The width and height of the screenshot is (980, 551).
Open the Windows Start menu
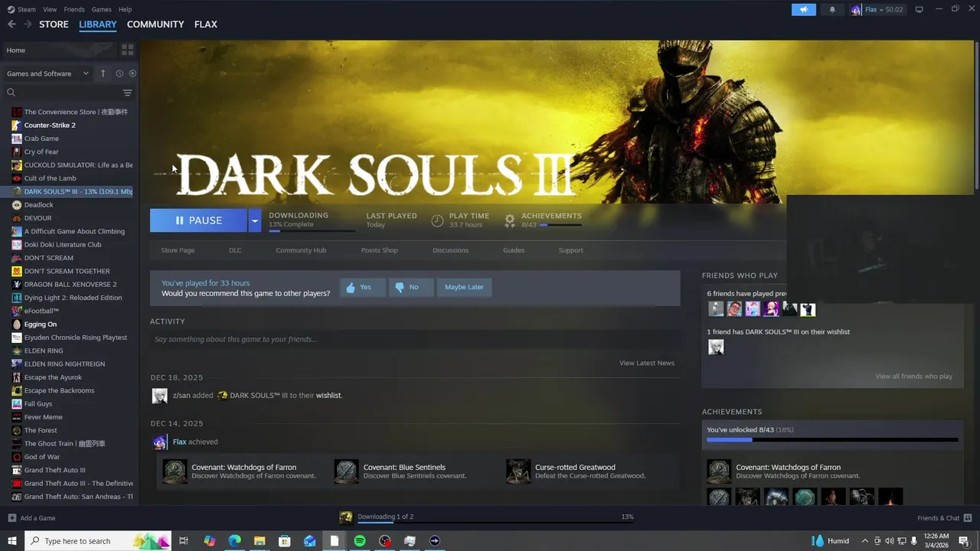[12, 541]
